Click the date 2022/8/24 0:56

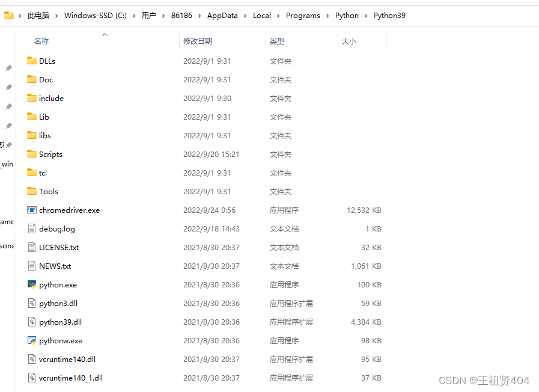[209, 210]
